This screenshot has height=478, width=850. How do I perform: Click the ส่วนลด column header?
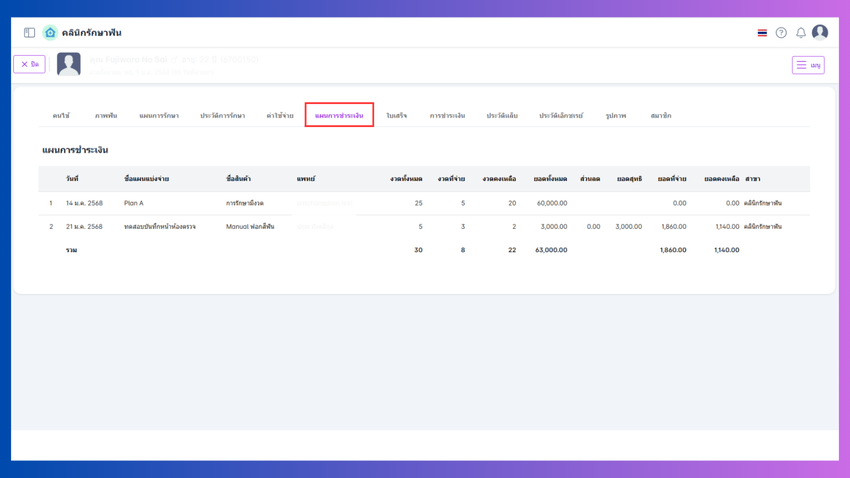(590, 179)
